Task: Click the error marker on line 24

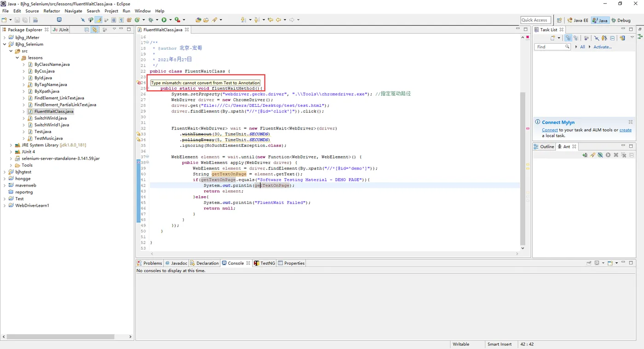Action: pyautogui.click(x=138, y=83)
